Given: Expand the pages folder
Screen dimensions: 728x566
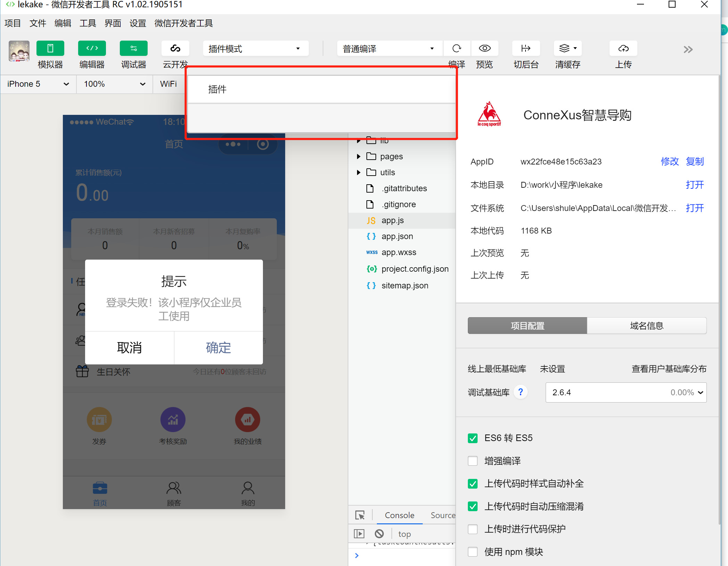Looking at the screenshot, I should pyautogui.click(x=359, y=157).
